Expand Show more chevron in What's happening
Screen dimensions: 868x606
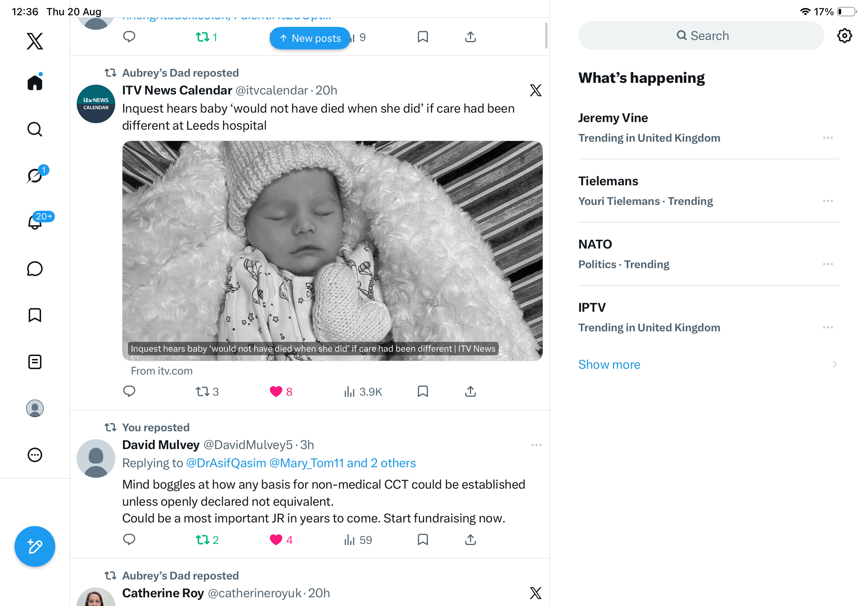pos(835,364)
